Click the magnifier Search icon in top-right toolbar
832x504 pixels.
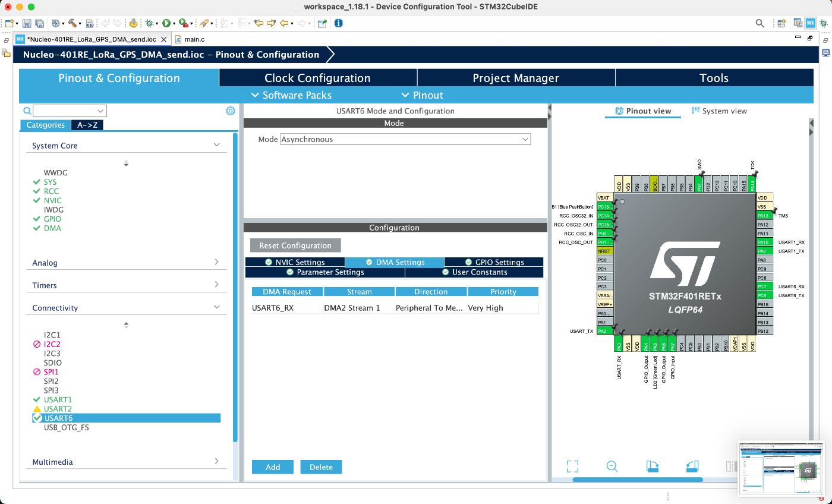click(x=759, y=23)
